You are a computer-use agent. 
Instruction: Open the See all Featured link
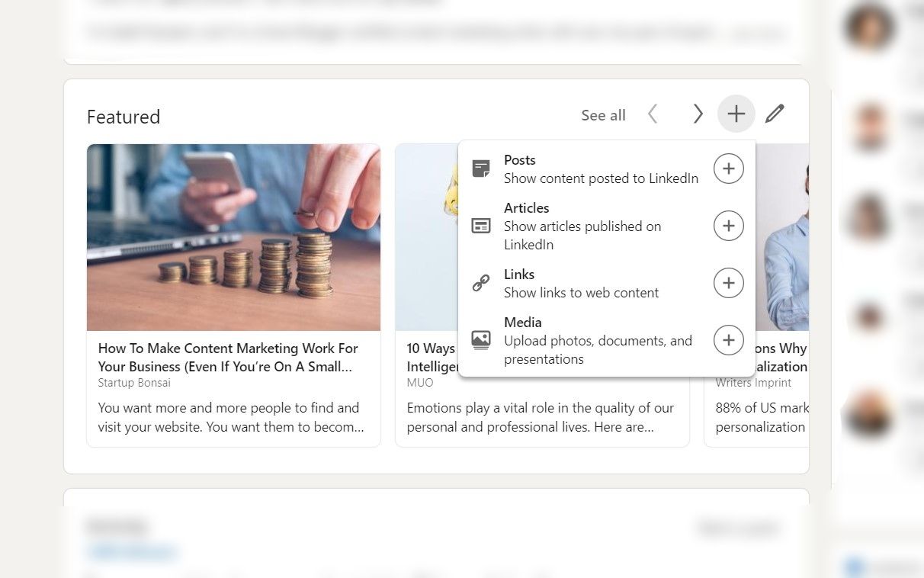coord(603,114)
